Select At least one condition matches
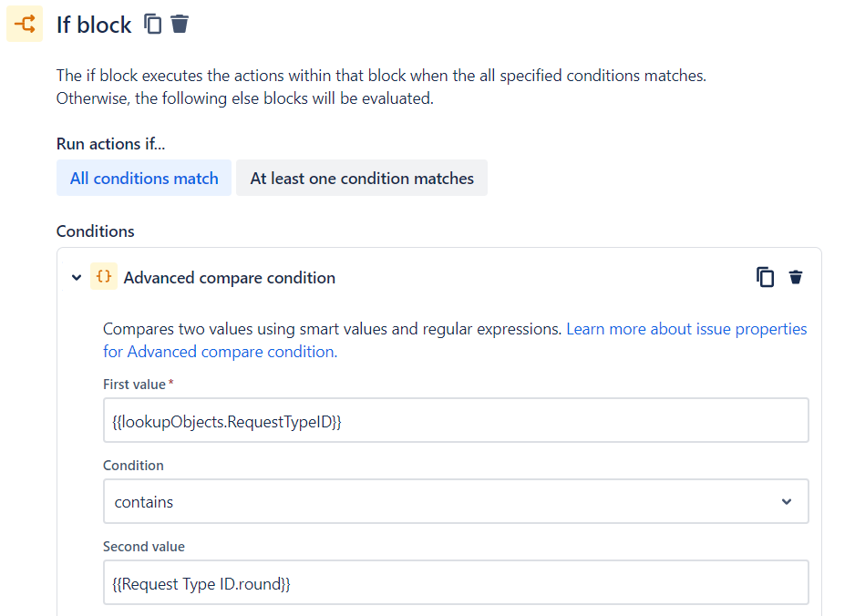This screenshot has height=616, width=855. point(362,178)
